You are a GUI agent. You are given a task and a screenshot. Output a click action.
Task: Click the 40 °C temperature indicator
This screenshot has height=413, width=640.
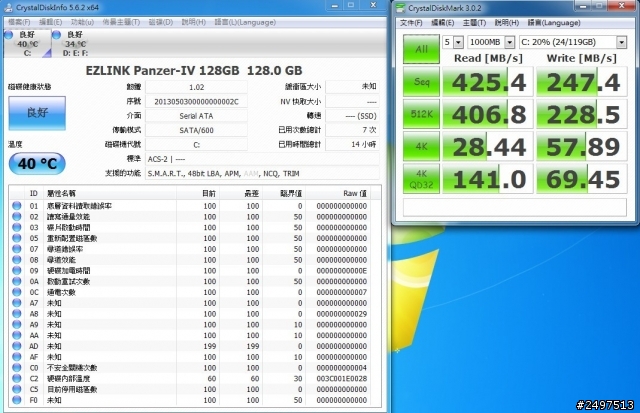pos(37,164)
